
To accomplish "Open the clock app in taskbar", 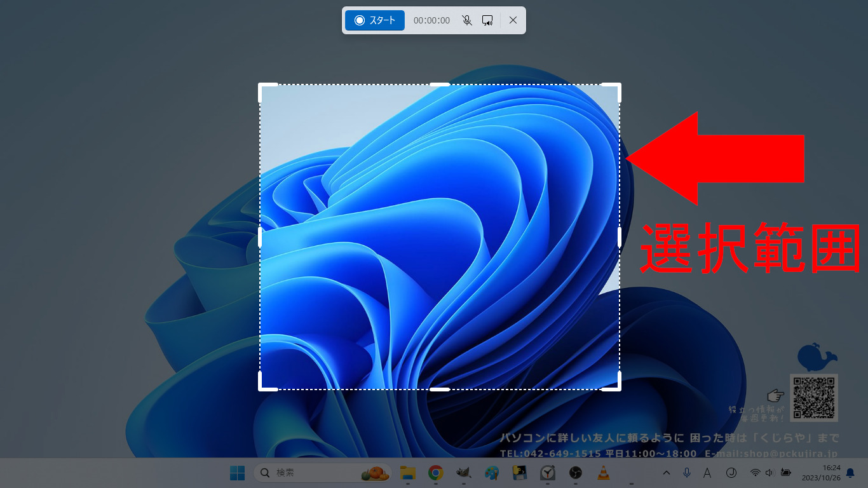I will pyautogui.click(x=547, y=473).
